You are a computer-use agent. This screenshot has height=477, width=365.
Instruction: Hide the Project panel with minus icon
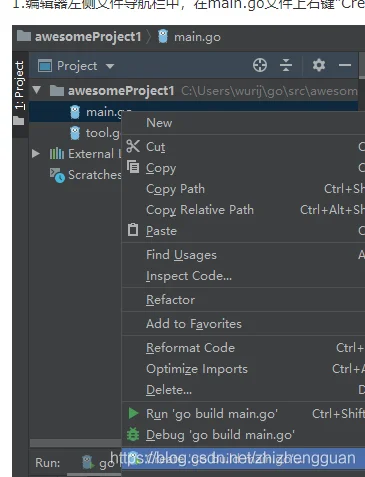345,65
